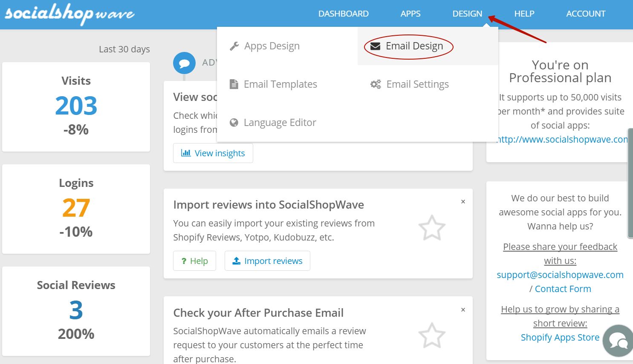
Task: Dismiss the Import reviews card
Action: [463, 202]
